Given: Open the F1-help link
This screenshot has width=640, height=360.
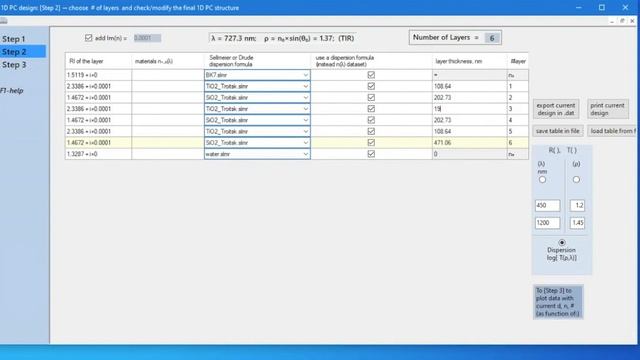Looking at the screenshot, I should tap(12, 91).
